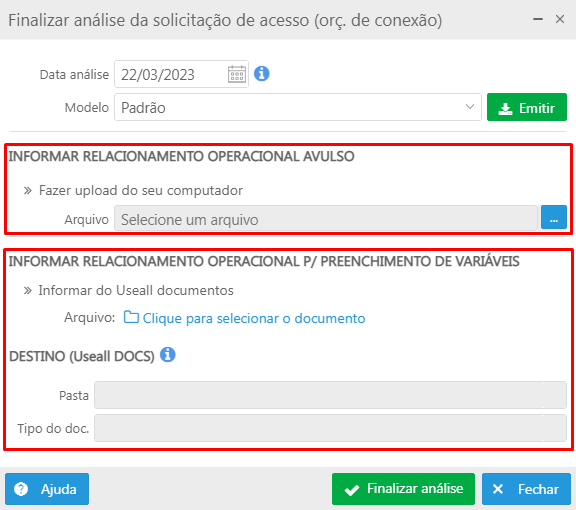Viewport: 576px width, 510px height.
Task: Click the blue ellipsis file browse button
Action: pos(554,218)
